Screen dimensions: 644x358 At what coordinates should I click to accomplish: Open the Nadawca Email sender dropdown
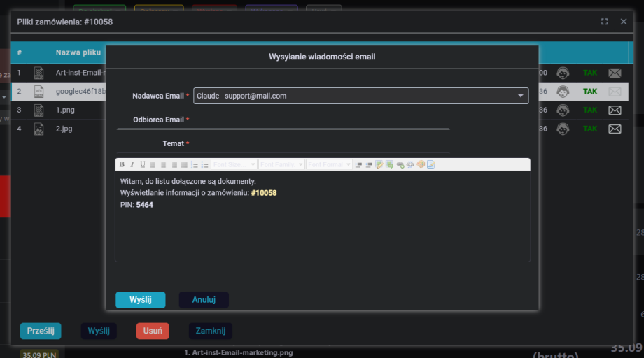[360, 96]
